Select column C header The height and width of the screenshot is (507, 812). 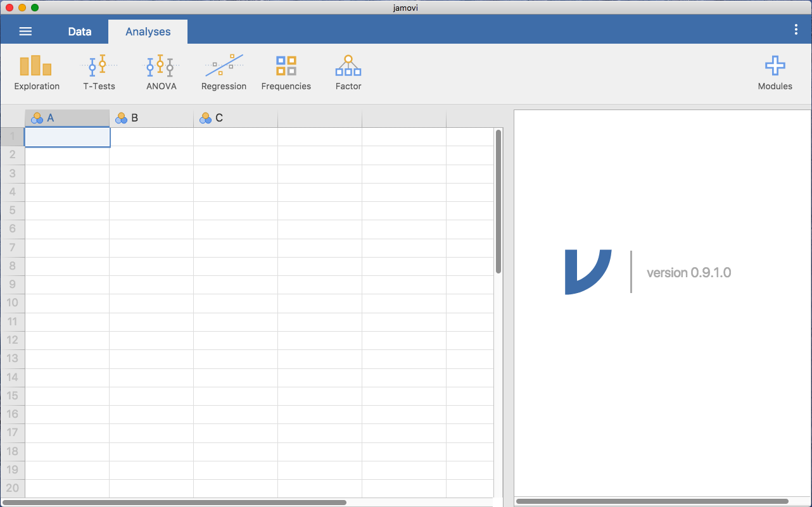click(x=236, y=118)
